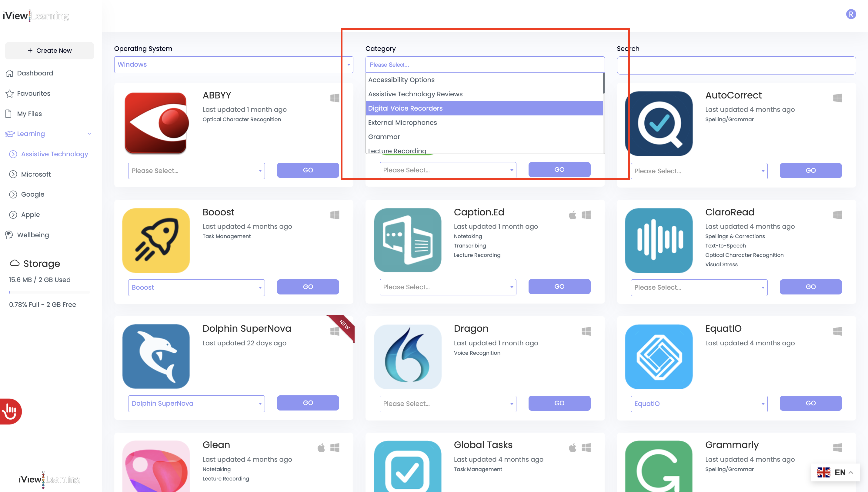Click the Search input field
The width and height of the screenshot is (868, 492).
pos(736,65)
